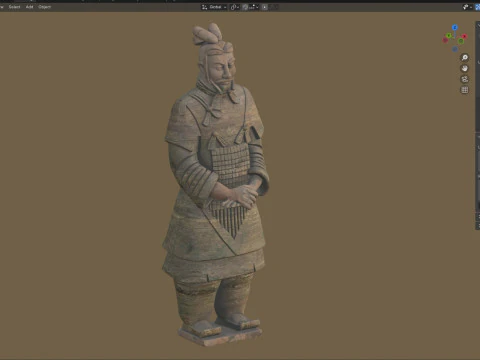Click the dark red negative X gizmo circle
This screenshot has height=360, width=480.
[445, 40]
